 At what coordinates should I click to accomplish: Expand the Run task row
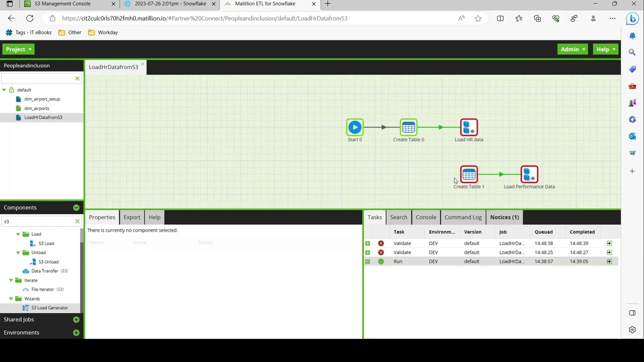367,261
